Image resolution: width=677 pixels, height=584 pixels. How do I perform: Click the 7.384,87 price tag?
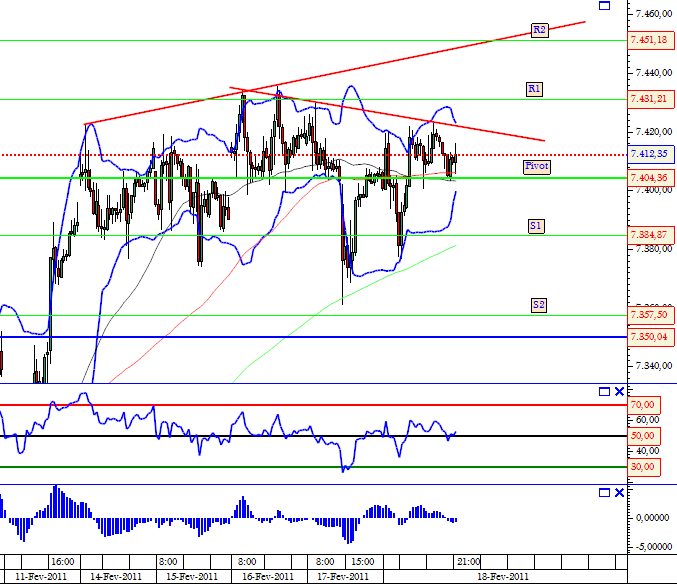651,235
